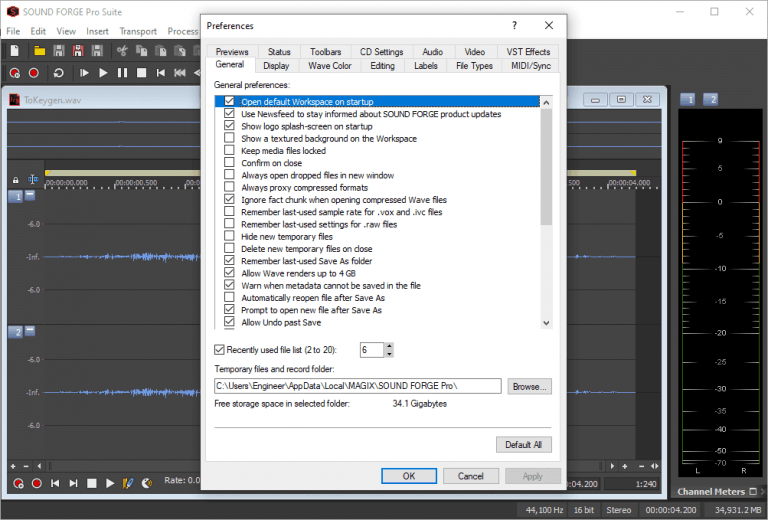The image size is (768, 520).
Task: Check Hide new temporary files
Action: pos(229,236)
